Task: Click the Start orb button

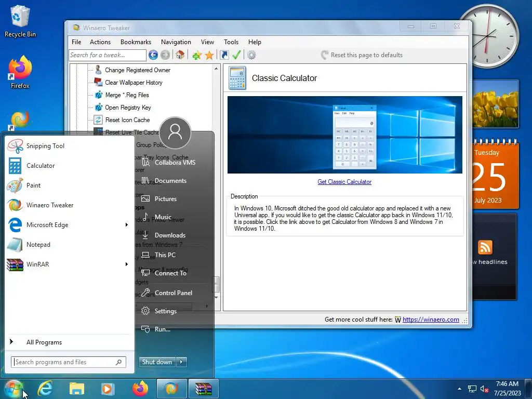Action: tap(14, 389)
